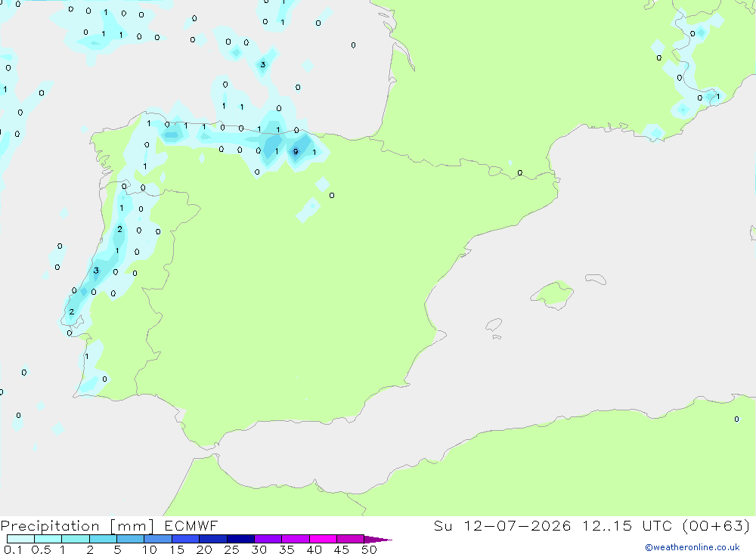Click the green Mallorca island on the map

553,294
